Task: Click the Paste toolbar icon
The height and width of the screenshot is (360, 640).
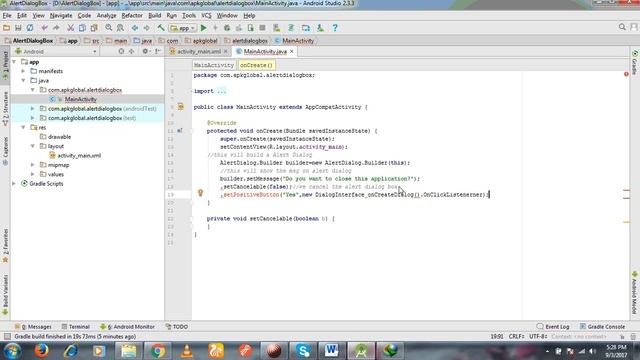Action: (94, 28)
